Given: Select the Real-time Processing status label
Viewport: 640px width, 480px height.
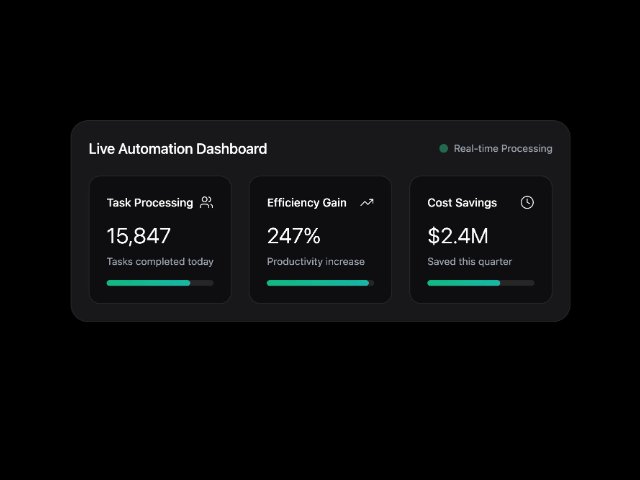Looking at the screenshot, I should point(502,149).
